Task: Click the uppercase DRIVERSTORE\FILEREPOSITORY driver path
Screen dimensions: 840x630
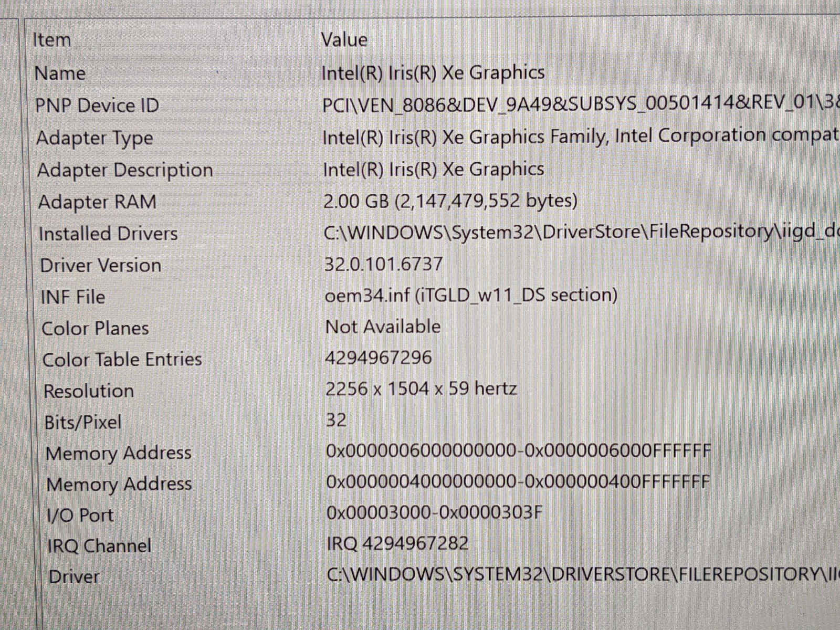Action: coord(583,574)
